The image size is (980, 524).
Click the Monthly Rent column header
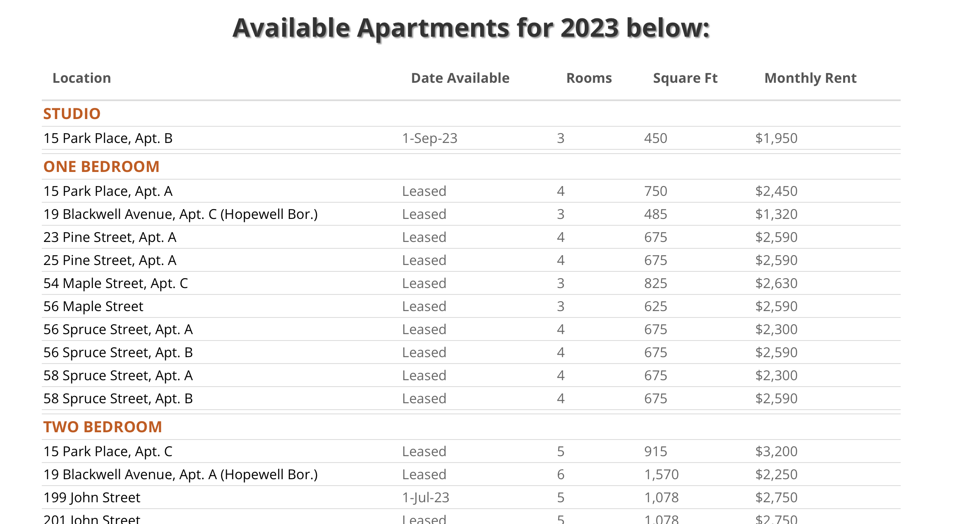[x=810, y=78]
